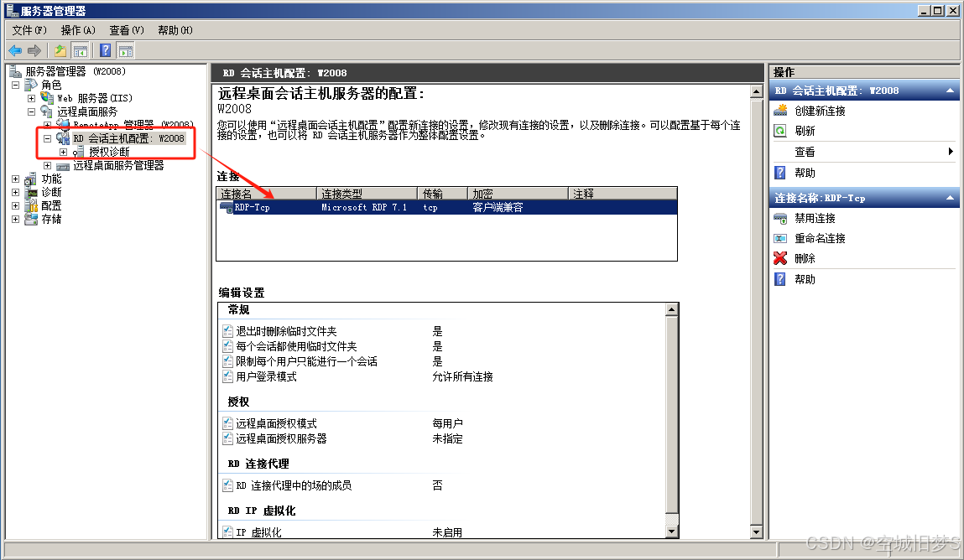Collapse the 角色 tree node
The width and height of the screenshot is (964, 560).
14,84
